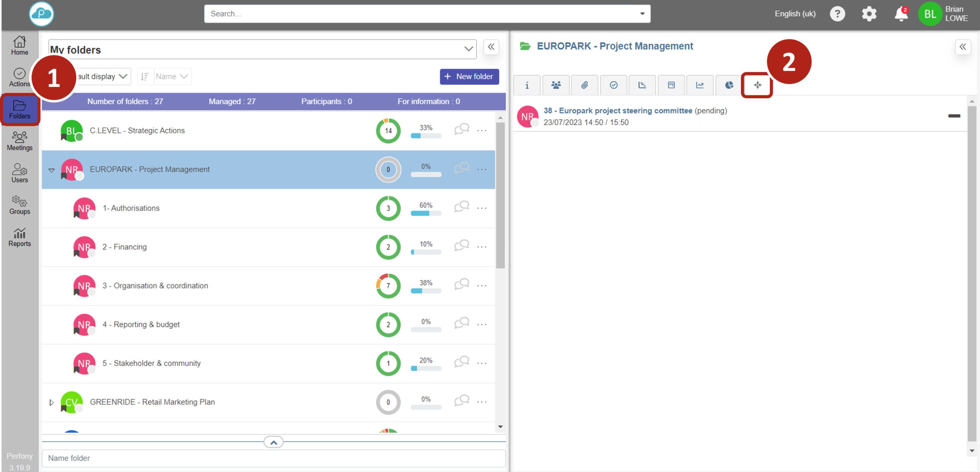
Task: Toggle the bottom panel chevron
Action: (273, 442)
